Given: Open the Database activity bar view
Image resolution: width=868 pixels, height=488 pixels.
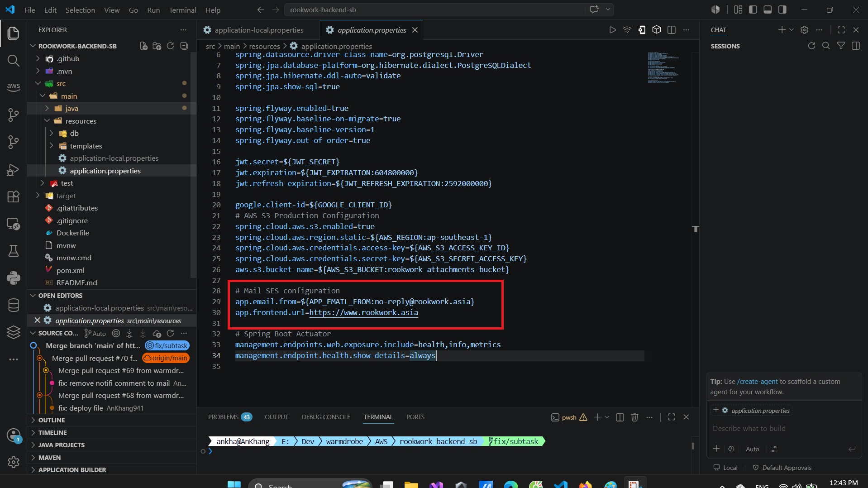Looking at the screenshot, I should point(14,305).
